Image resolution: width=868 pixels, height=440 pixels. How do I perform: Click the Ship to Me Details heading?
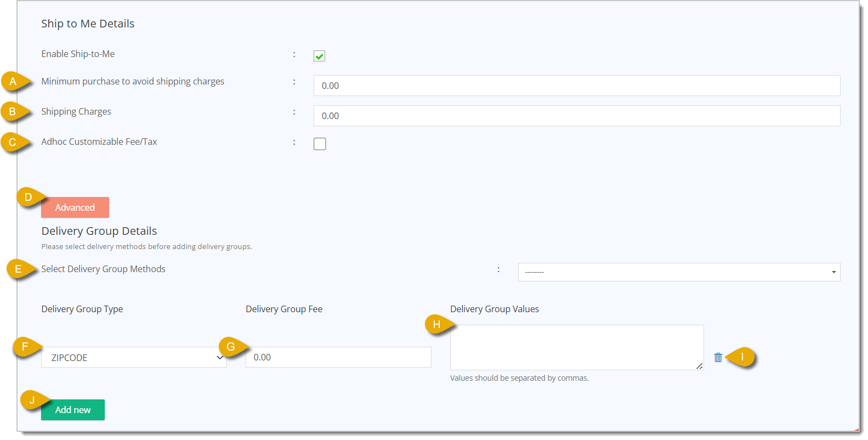(88, 24)
